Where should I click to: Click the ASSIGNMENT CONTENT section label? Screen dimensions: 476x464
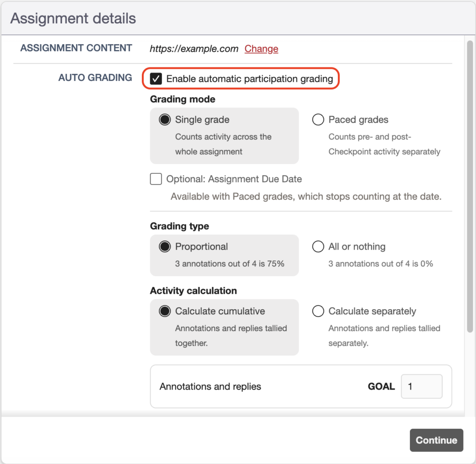[76, 48]
